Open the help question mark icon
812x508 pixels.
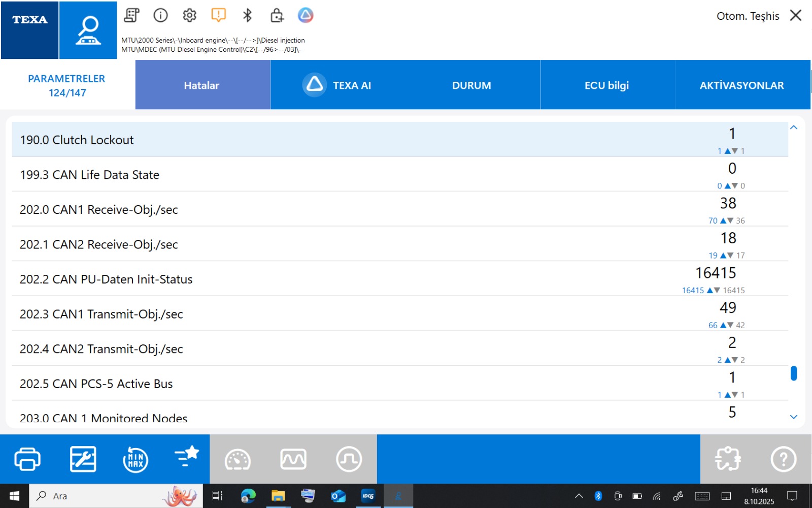[x=783, y=459]
